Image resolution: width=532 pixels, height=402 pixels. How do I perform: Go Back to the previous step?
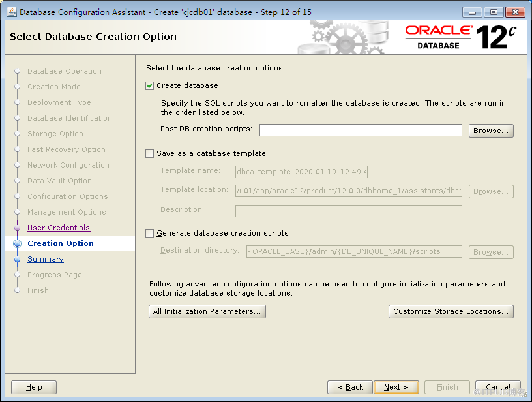pyautogui.click(x=350, y=387)
